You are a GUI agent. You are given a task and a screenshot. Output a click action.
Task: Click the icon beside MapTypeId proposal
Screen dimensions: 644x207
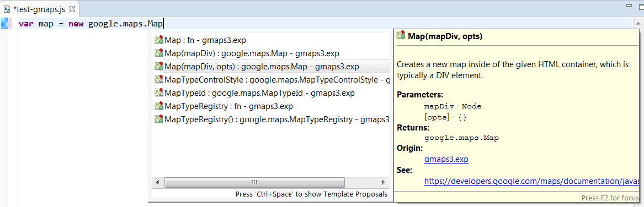[159, 93]
